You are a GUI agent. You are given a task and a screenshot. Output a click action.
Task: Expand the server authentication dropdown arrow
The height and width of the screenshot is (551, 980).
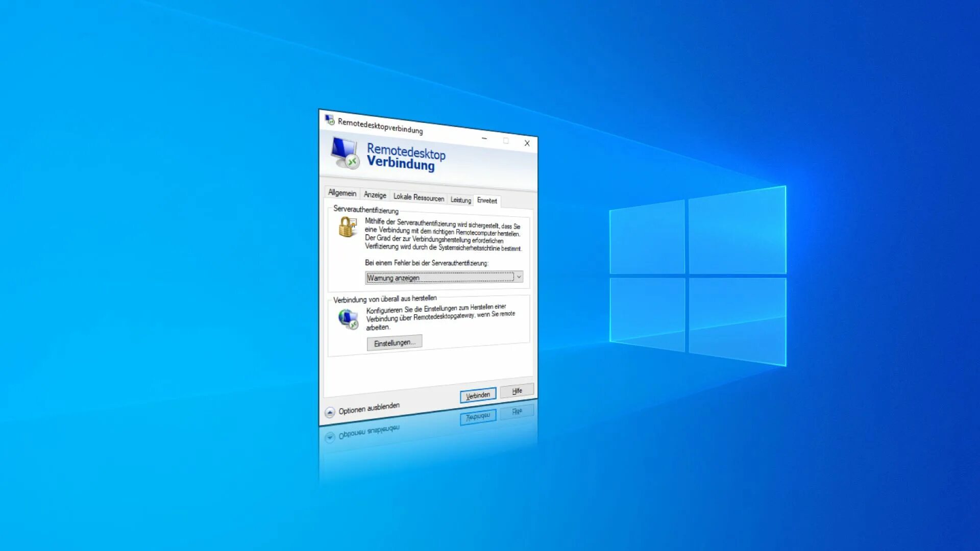click(519, 277)
